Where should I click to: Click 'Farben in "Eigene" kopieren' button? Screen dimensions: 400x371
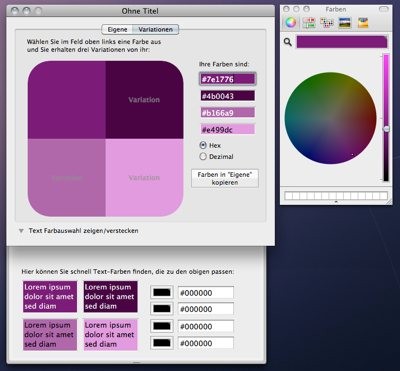(225, 178)
